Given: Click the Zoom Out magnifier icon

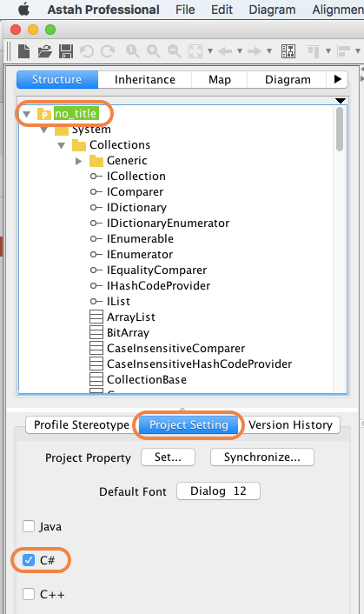Looking at the screenshot, I should tap(175, 51).
